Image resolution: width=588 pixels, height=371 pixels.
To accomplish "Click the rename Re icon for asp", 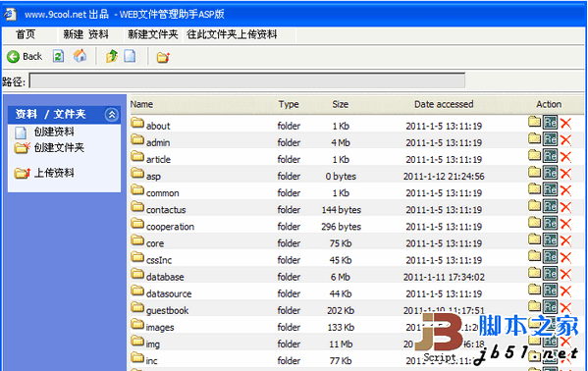I will pos(550,173).
